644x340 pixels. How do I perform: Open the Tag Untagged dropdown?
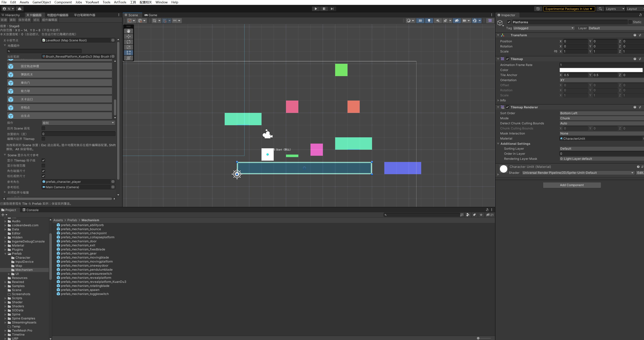click(x=543, y=28)
